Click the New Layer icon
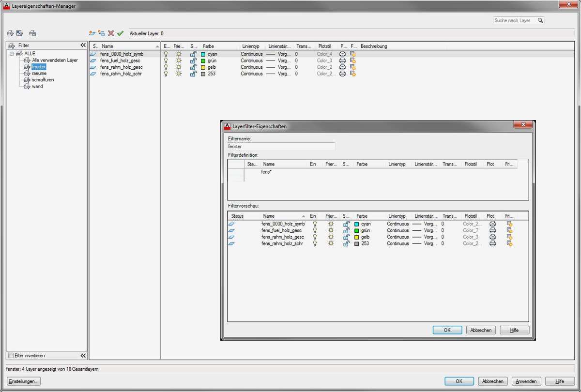This screenshot has width=581, height=392. [x=92, y=33]
